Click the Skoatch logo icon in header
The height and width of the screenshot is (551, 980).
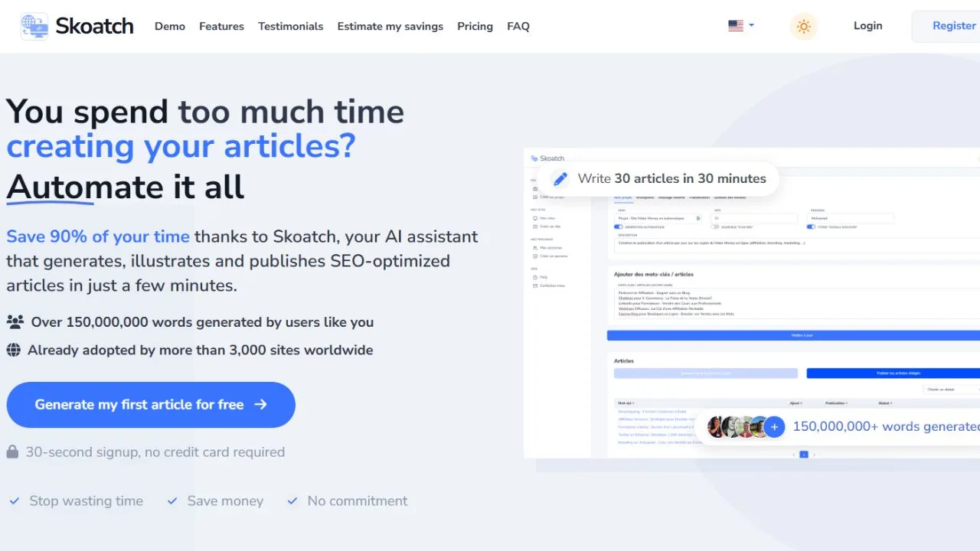click(34, 26)
